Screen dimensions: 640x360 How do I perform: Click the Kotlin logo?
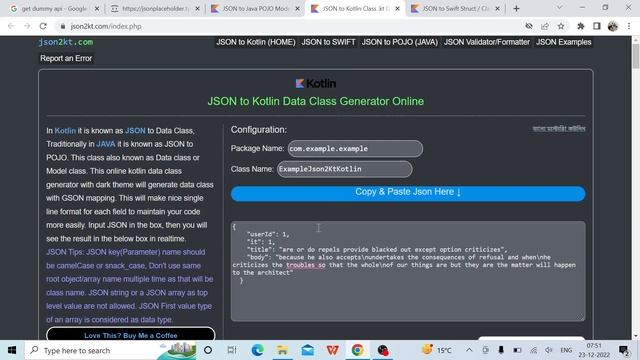tap(316, 83)
